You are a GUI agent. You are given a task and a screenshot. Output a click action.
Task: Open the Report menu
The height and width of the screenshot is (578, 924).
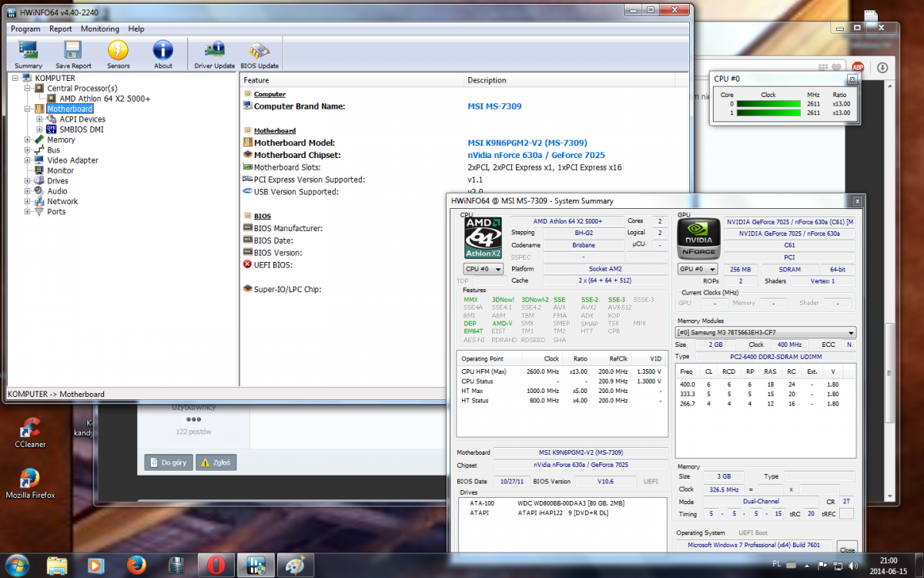61,29
